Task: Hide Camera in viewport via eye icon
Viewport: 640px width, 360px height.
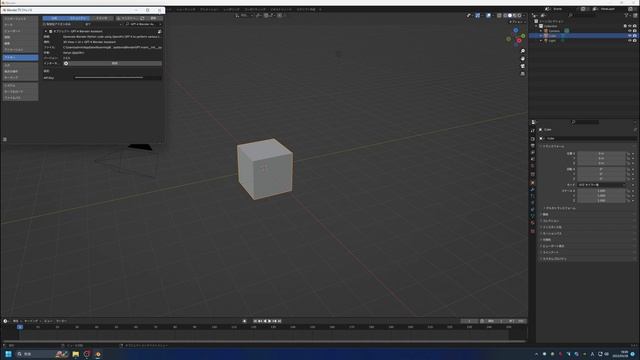Action: 630,31
